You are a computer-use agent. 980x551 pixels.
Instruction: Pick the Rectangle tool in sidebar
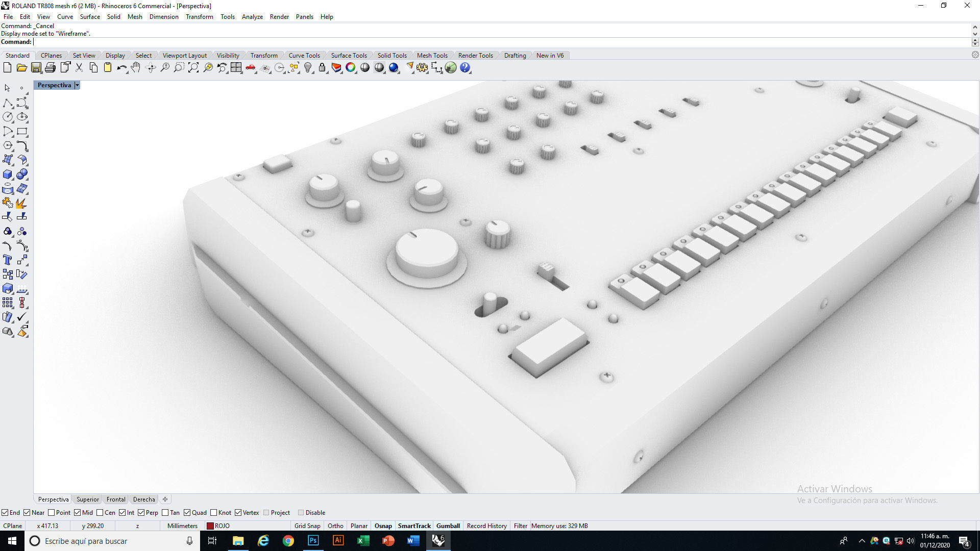(22, 132)
